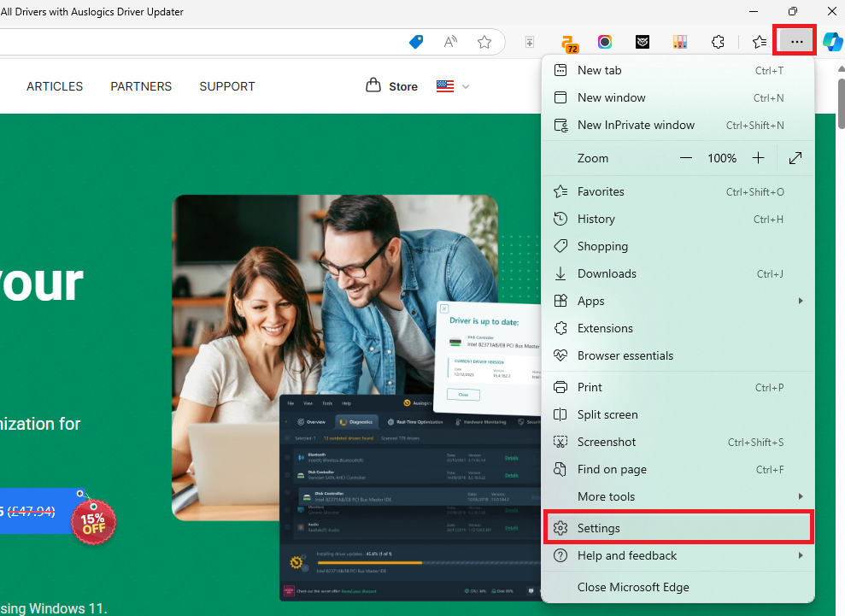
Task: Click the orange extension icon with 72 badge
Action: (x=569, y=44)
